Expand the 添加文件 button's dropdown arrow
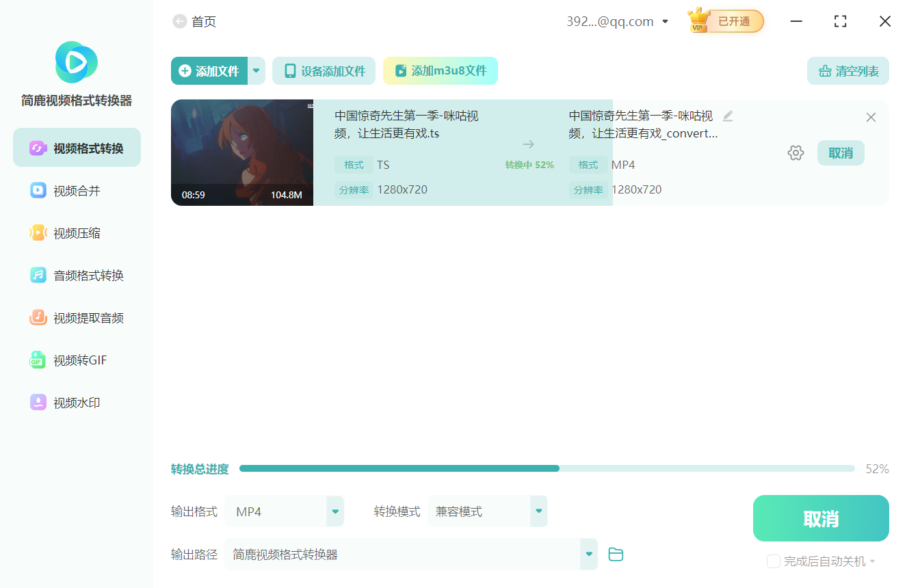The width and height of the screenshot is (907, 588). [256, 70]
